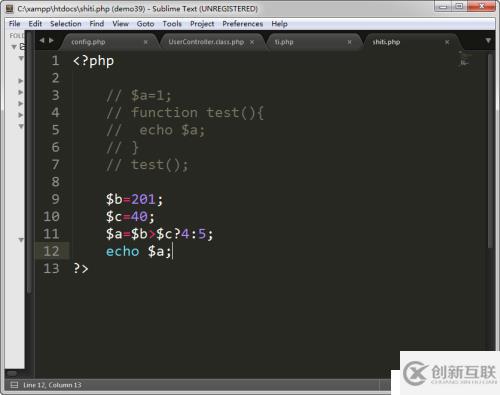Screen dimensions: 500x395
Task: Click the minimap preview in editor
Action: [464, 59]
